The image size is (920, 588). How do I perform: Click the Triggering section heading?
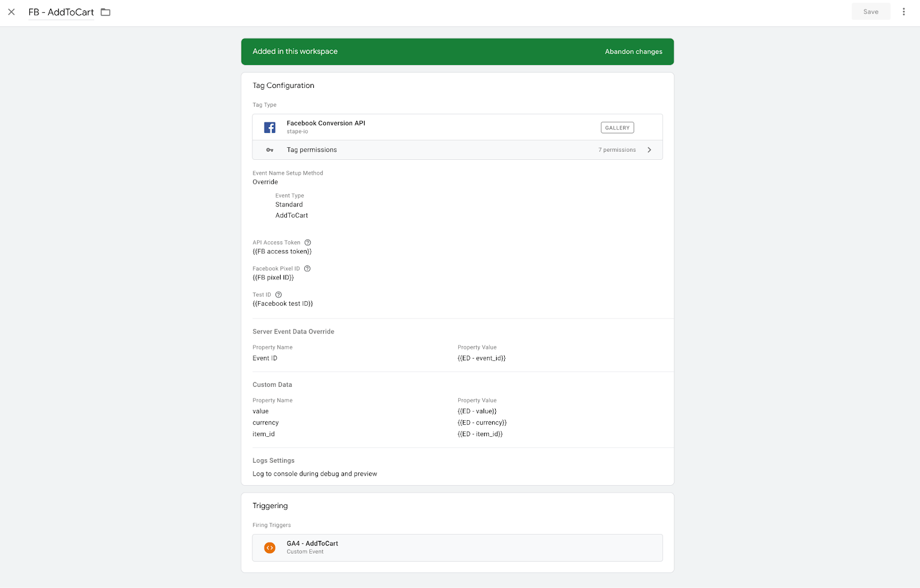270,506
